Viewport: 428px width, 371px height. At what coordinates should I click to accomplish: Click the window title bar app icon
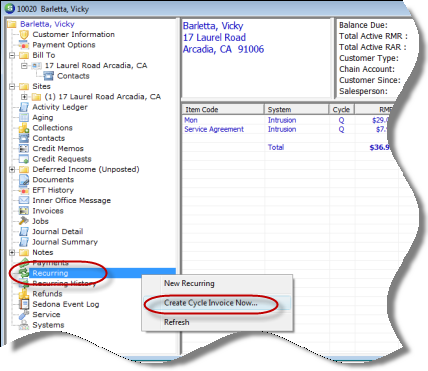coord(10,8)
